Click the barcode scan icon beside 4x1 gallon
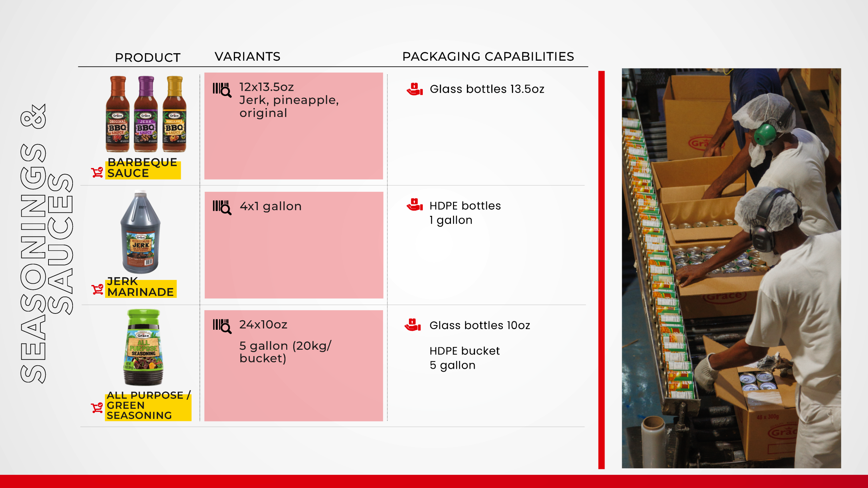 pyautogui.click(x=222, y=207)
